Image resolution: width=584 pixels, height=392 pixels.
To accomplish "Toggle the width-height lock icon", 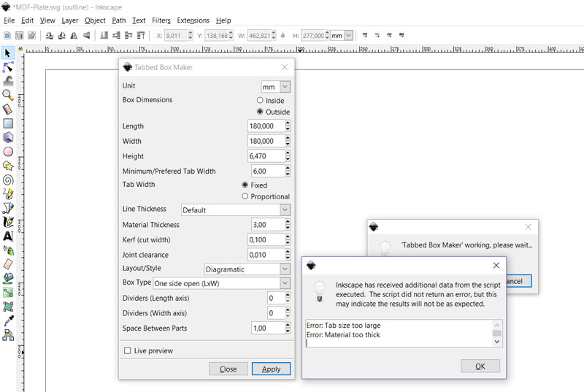I will [x=283, y=36].
